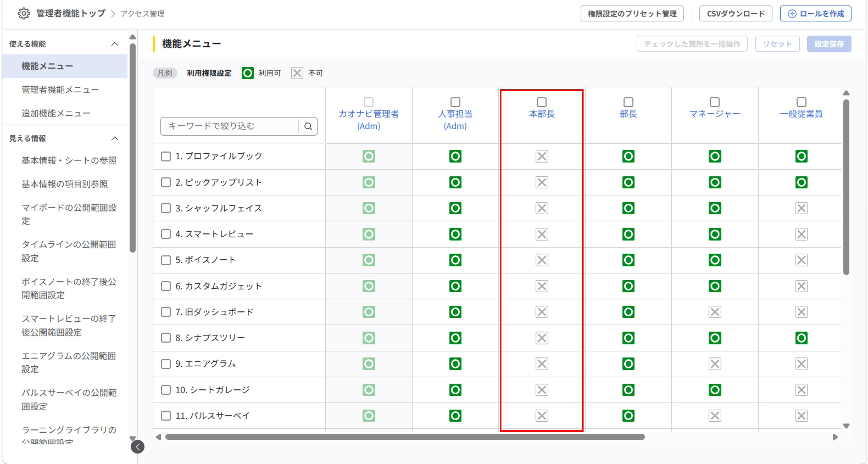Open 機能メニュー in the sidebar
Viewport: 868px width, 464px height.
pyautogui.click(x=65, y=66)
